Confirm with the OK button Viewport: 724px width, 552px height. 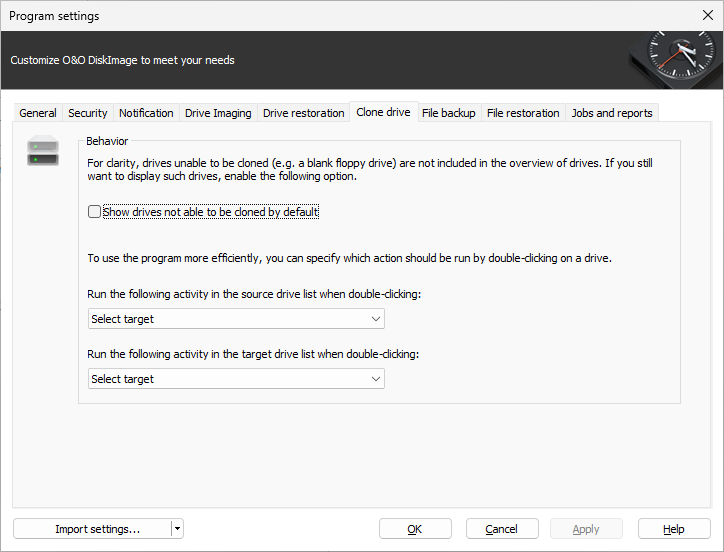click(x=415, y=529)
